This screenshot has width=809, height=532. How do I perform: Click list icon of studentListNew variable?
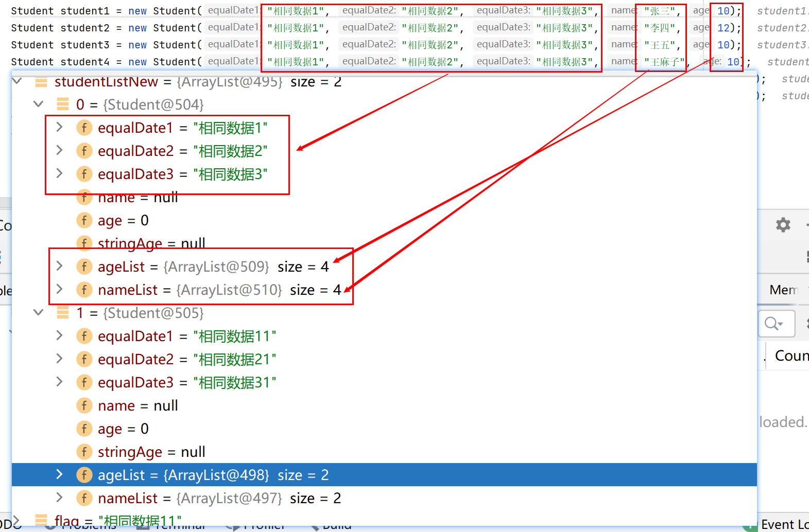click(41, 82)
